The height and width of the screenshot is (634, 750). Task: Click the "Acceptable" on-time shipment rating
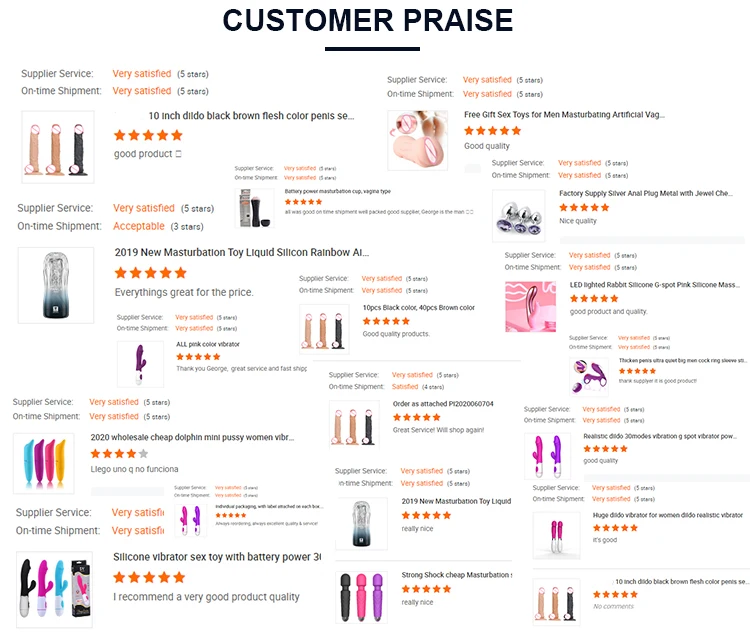[139, 226]
